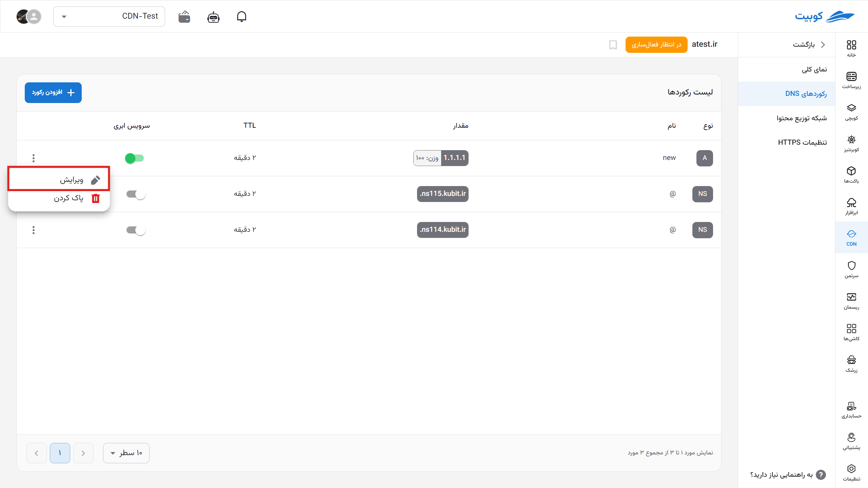Open پاکت‌ها in sidebar
This screenshot has height=488, width=868.
pyautogui.click(x=851, y=175)
